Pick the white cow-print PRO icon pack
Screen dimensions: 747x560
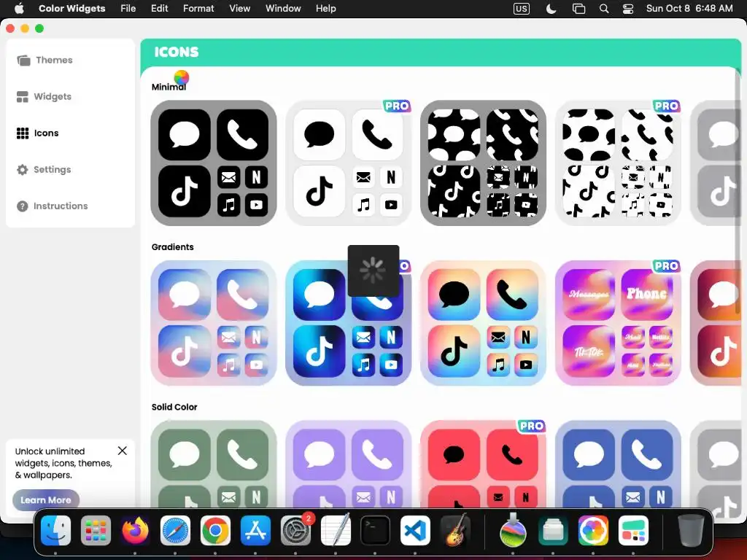tap(618, 163)
